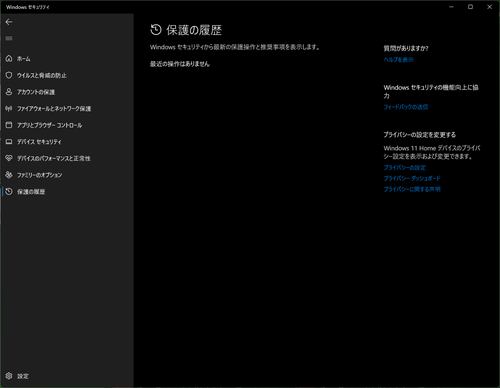Open the プライバシーに関する声明 link
The height and width of the screenshot is (388, 500).
pos(412,189)
